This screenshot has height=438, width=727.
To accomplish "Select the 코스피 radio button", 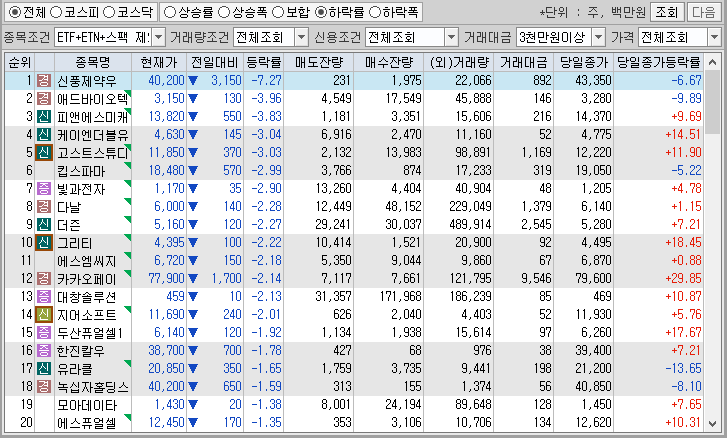I will tap(56, 13).
